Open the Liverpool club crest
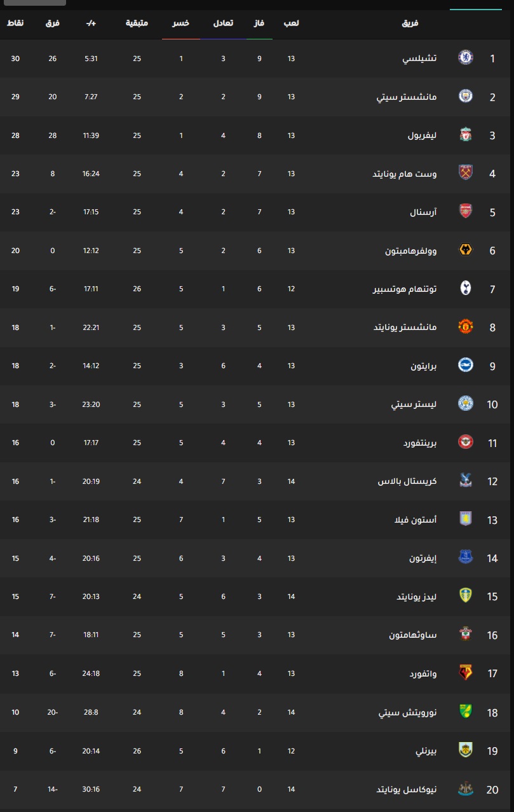This screenshot has height=812, width=514. tap(466, 135)
